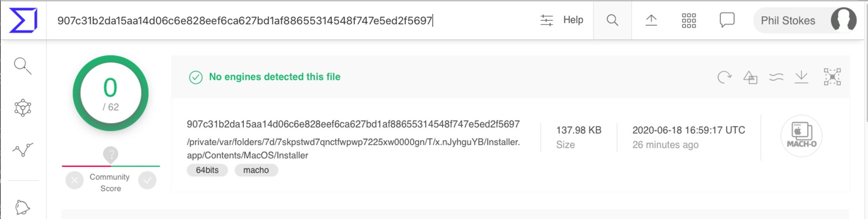Click the magnifier search button in top bar
The width and height of the screenshot is (868, 219).
coord(612,20)
